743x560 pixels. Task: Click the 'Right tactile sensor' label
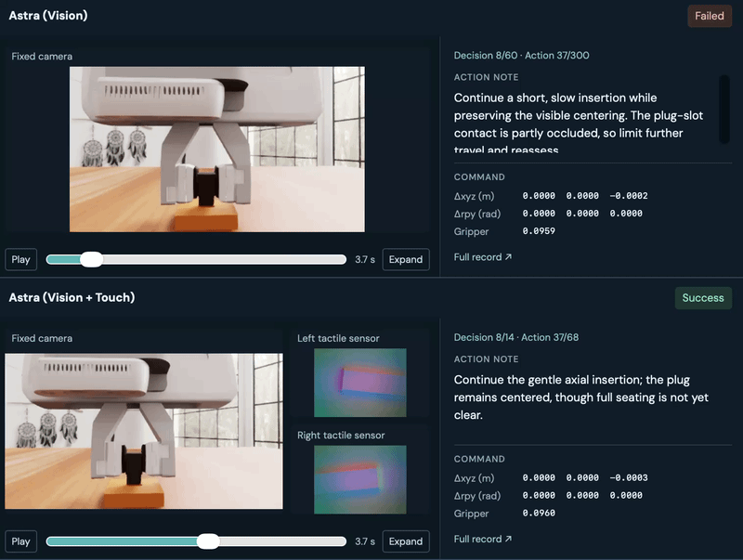click(x=341, y=435)
